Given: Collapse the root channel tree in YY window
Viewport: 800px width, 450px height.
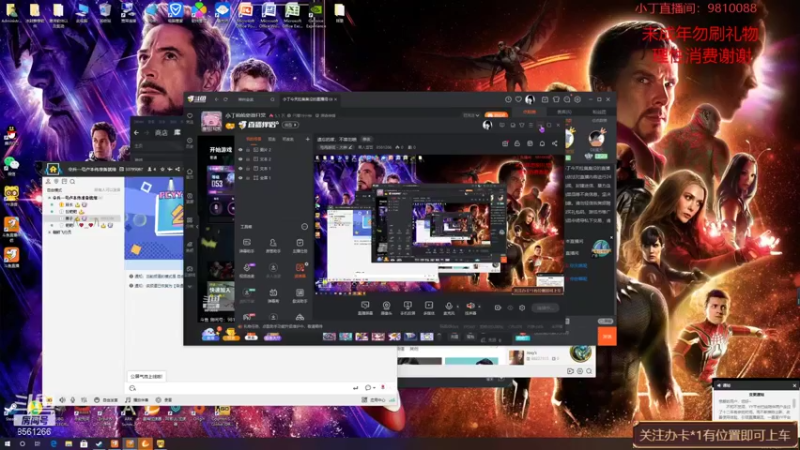Looking at the screenshot, I should point(49,198).
